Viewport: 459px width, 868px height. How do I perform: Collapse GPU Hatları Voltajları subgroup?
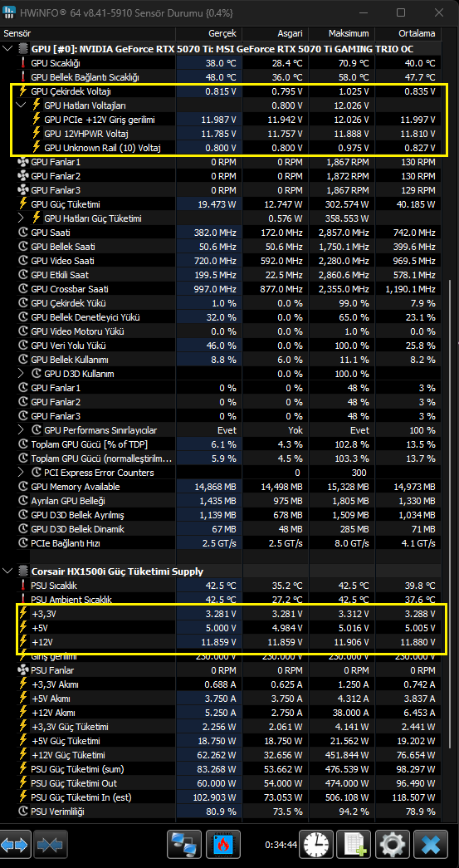(x=21, y=105)
